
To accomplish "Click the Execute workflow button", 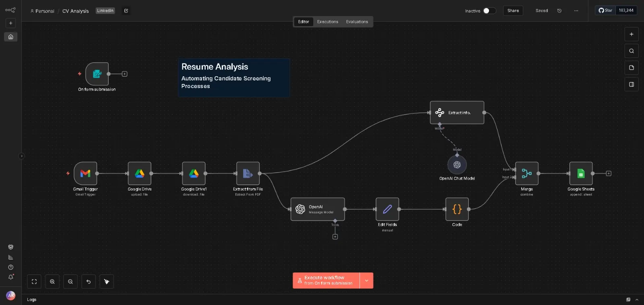I will point(326,280).
